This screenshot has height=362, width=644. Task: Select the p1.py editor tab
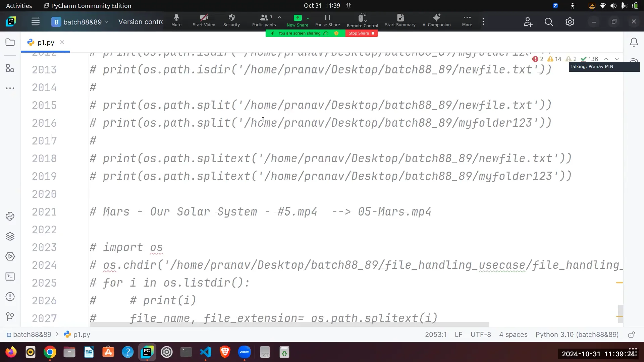coord(45,42)
